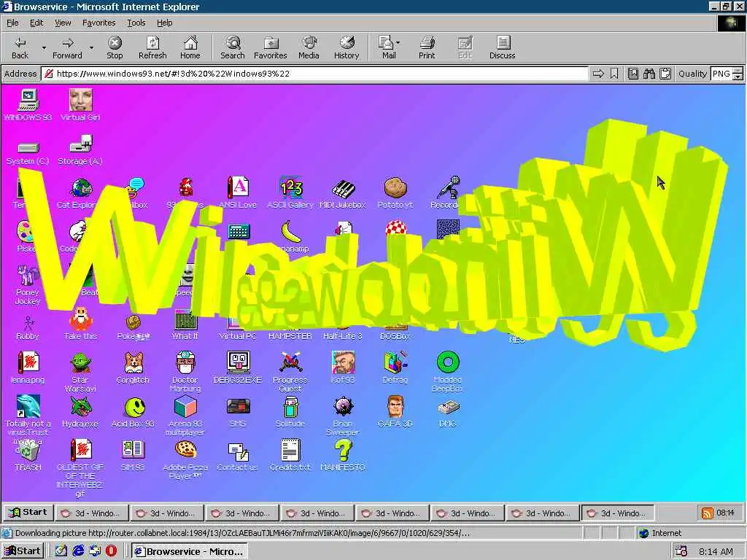This screenshot has width=747, height=560.
Task: Launch the MIDI Jukebox icon
Action: (343, 192)
